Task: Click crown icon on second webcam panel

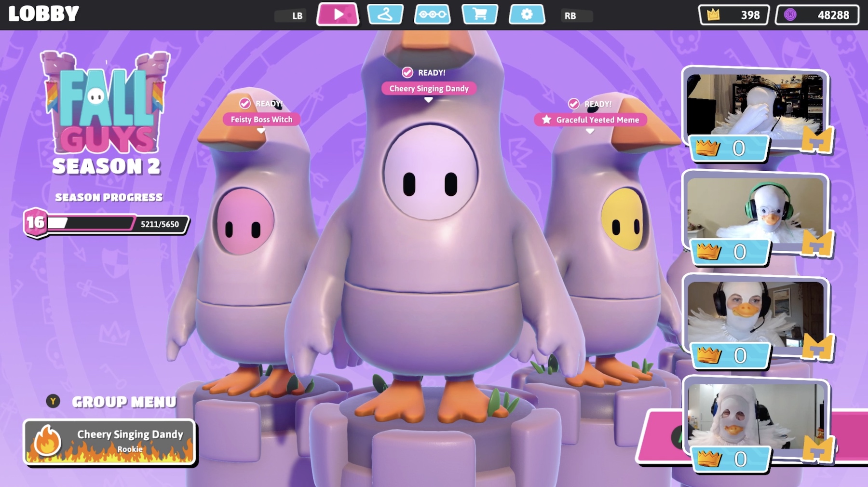Action: point(708,252)
